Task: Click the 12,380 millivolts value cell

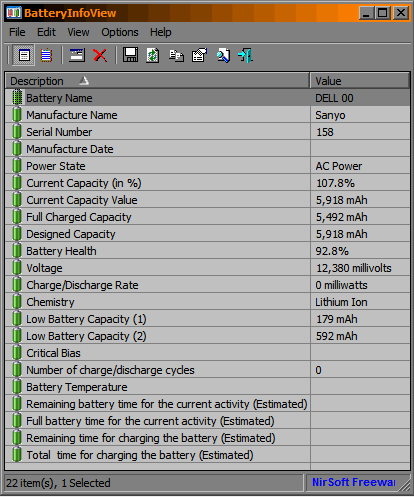Action: pyautogui.click(x=360, y=268)
